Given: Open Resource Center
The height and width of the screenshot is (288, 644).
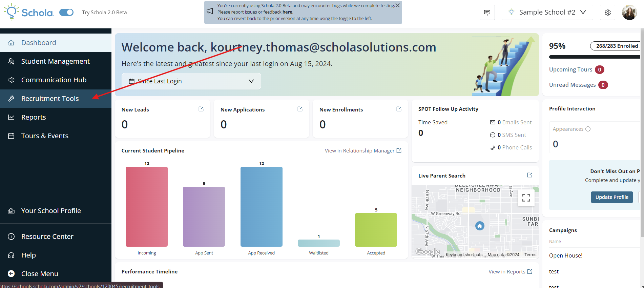Looking at the screenshot, I should 56,236.
